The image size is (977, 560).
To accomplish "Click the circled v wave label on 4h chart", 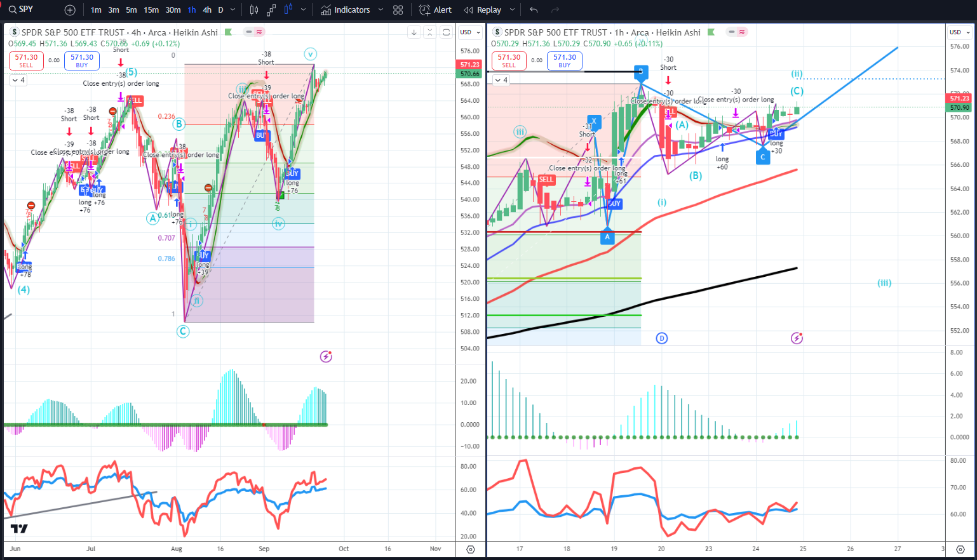I will [x=310, y=54].
